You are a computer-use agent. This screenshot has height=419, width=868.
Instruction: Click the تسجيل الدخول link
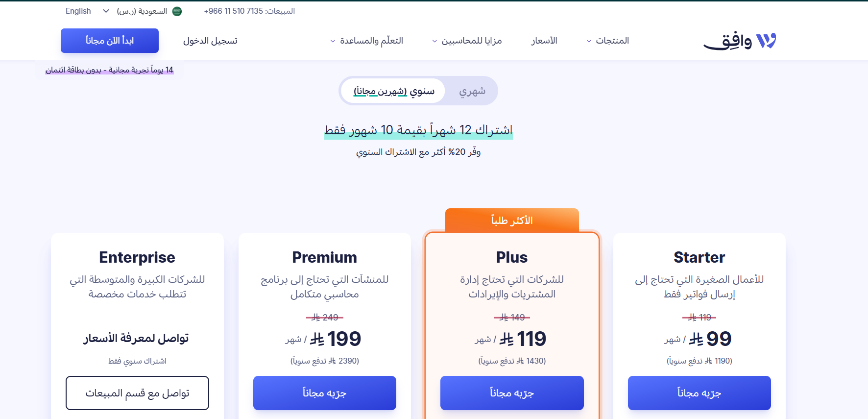(210, 41)
